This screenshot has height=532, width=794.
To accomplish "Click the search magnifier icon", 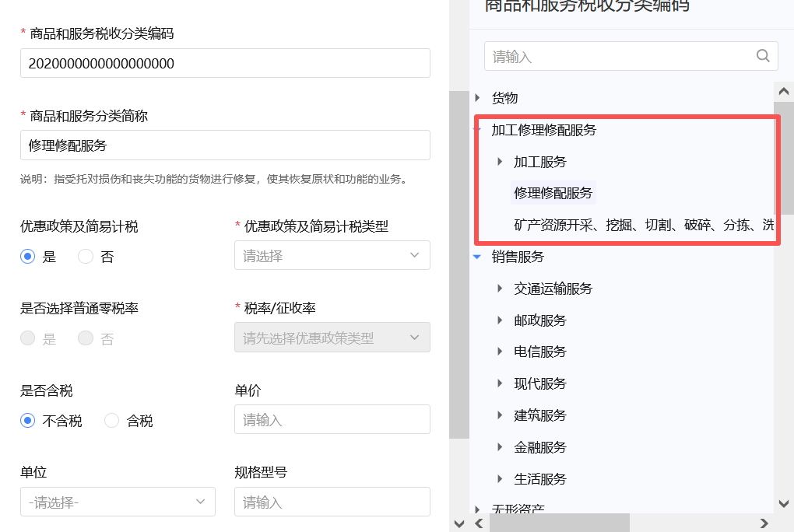I will click(x=763, y=55).
